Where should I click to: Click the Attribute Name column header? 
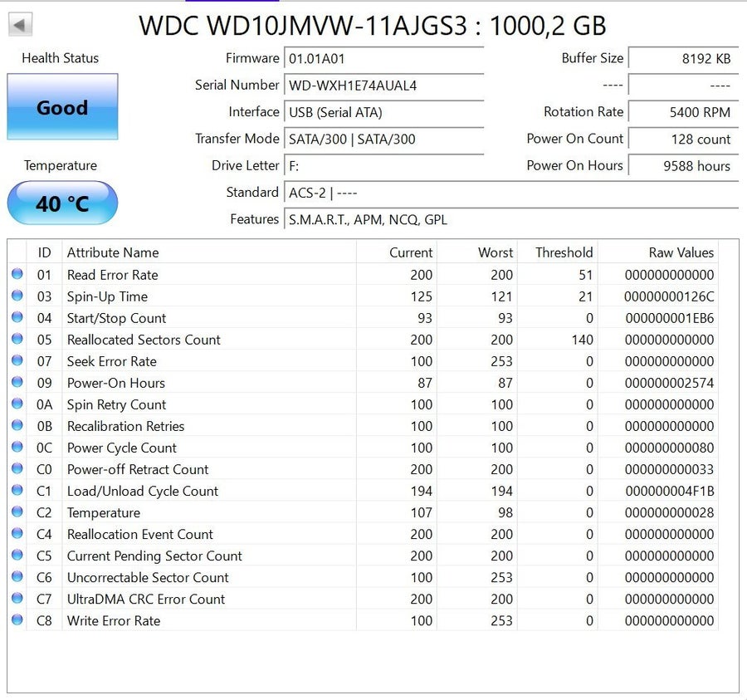point(209,252)
